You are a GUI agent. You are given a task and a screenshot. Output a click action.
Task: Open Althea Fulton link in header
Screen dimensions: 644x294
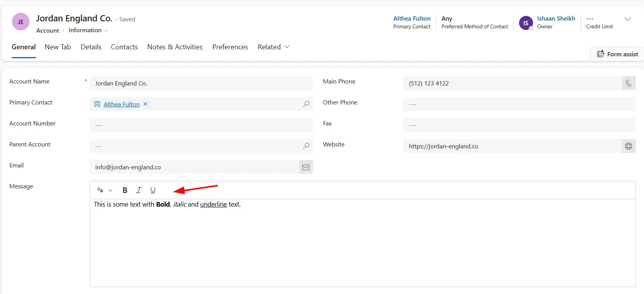[x=412, y=19]
